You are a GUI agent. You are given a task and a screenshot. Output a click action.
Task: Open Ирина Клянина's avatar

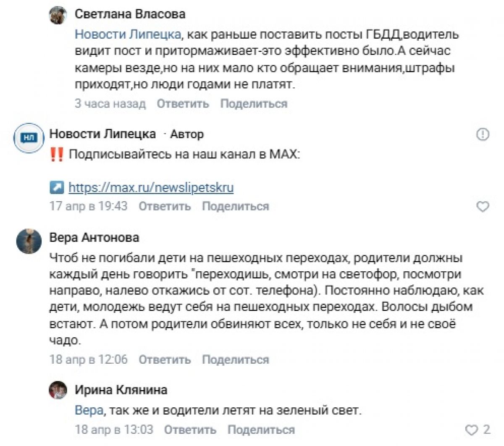click(x=58, y=391)
